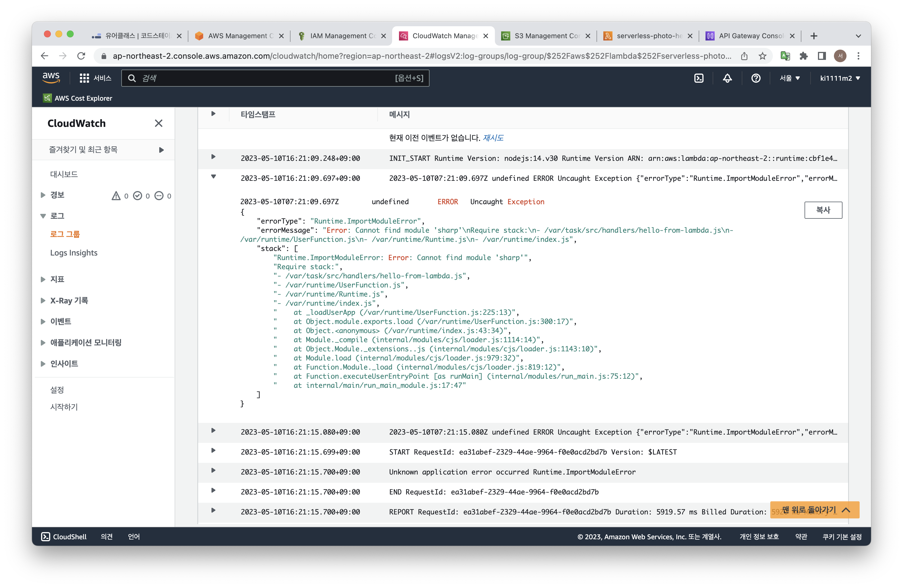Open the Chrome three-dot menu

tap(858, 56)
